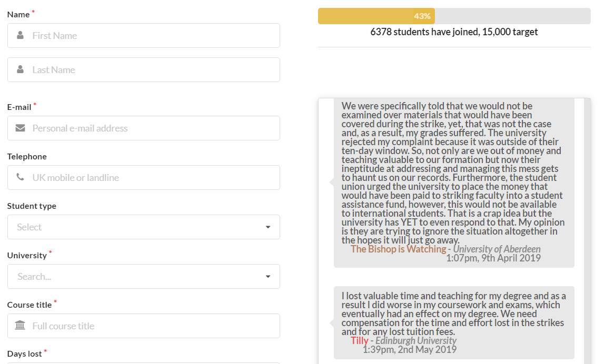Click the testimonials panel vertical scrollbar

click(587, 230)
